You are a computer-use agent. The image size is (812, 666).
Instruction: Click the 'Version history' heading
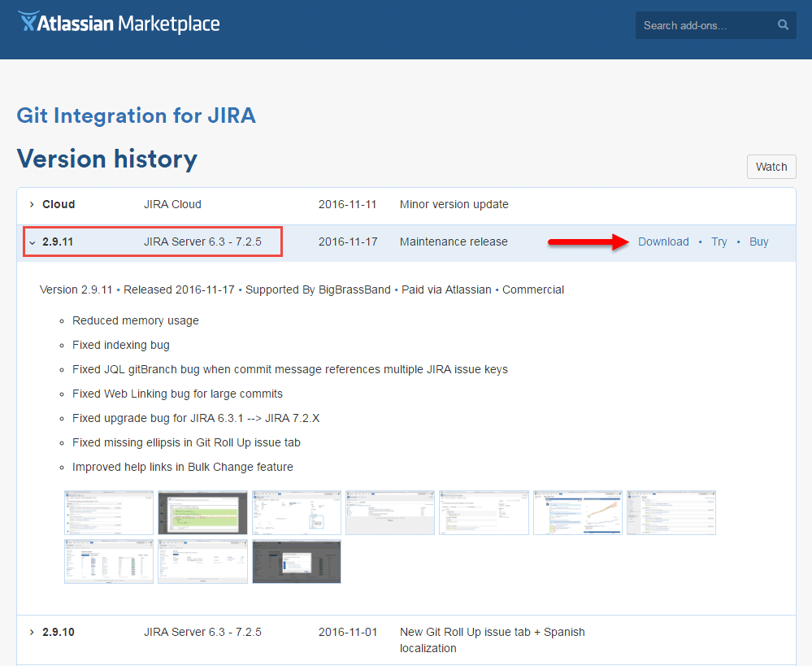[107, 159]
